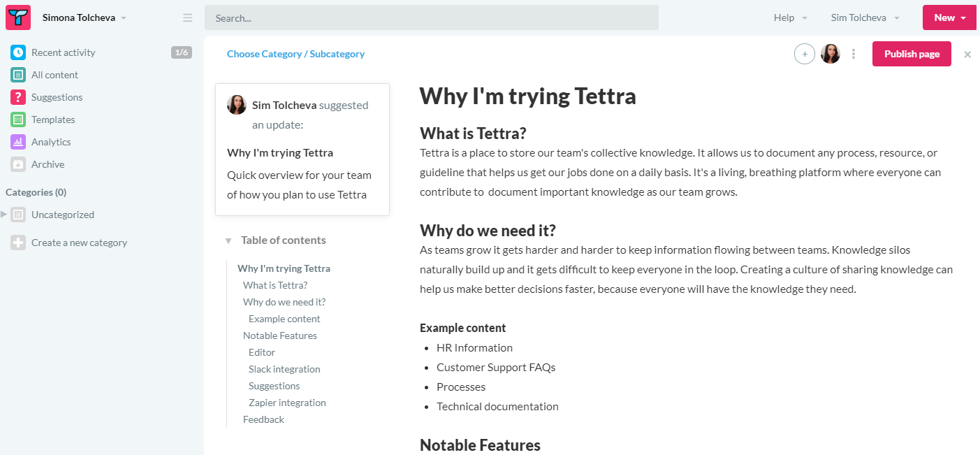Collapse the Table of contents section

(x=228, y=240)
